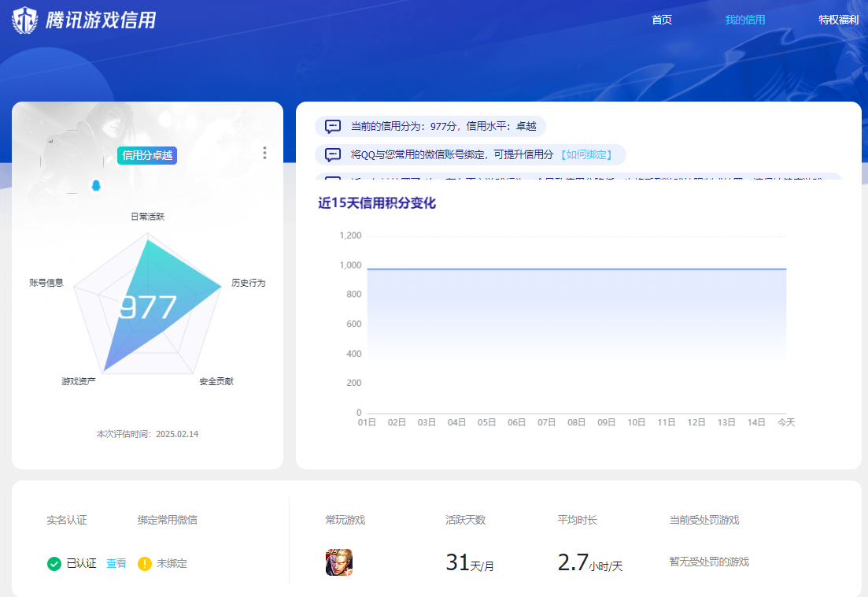
Task: Click the yellow warning icon next to 未绑定
Action: (145, 564)
